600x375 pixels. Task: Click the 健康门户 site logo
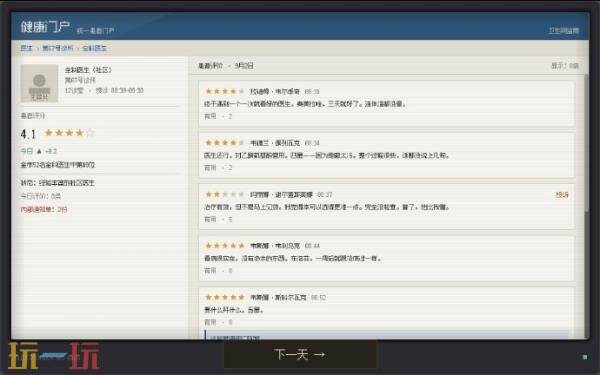45,27
